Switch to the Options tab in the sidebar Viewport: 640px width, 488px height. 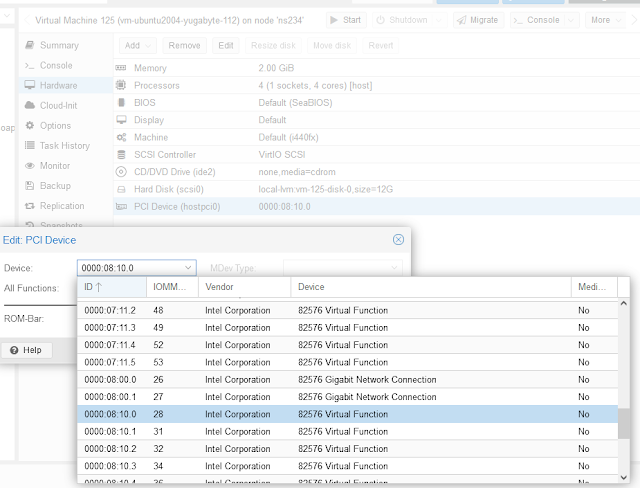[55, 125]
